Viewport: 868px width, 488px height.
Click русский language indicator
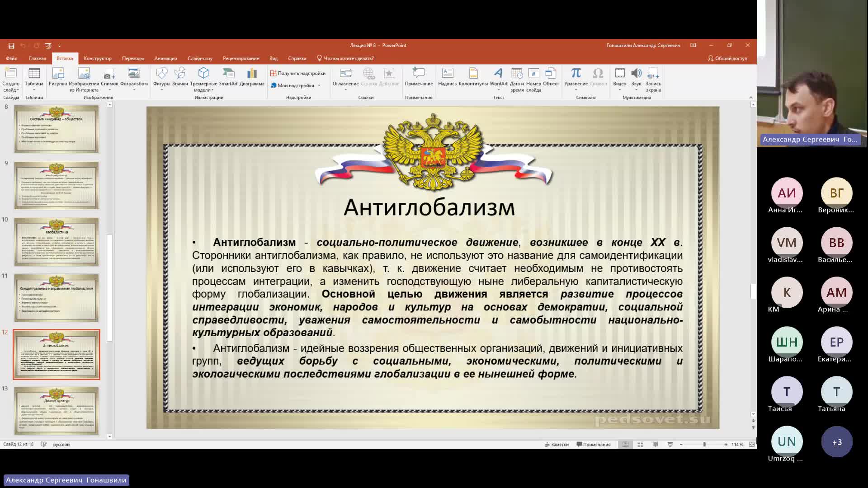(61, 445)
